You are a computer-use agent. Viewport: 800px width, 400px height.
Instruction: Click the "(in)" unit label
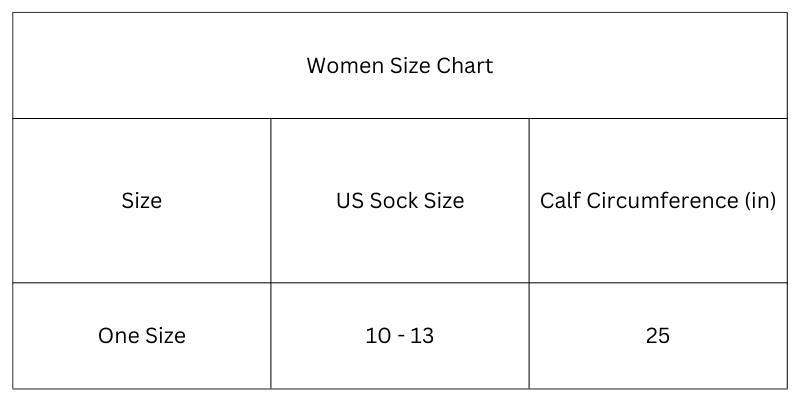tap(760, 201)
